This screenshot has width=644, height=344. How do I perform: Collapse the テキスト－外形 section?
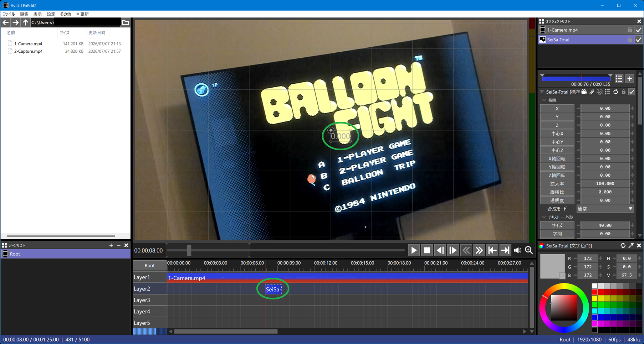[544, 217]
